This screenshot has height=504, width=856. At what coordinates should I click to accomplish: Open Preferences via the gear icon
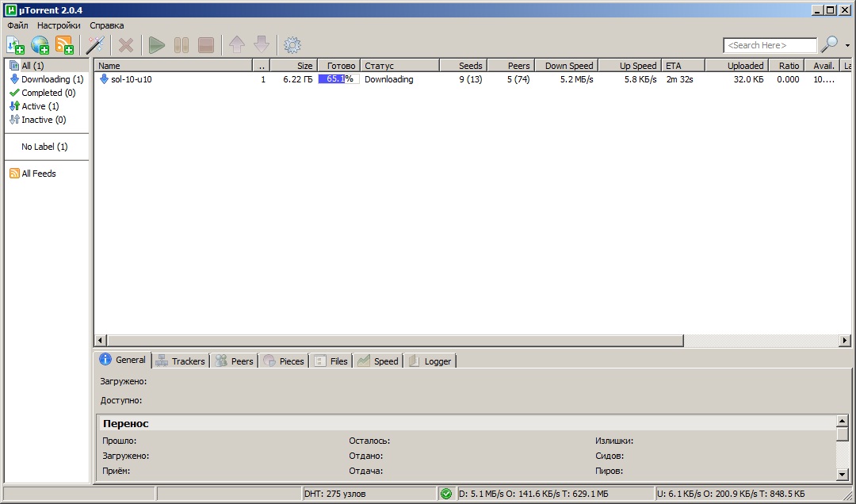pos(292,45)
